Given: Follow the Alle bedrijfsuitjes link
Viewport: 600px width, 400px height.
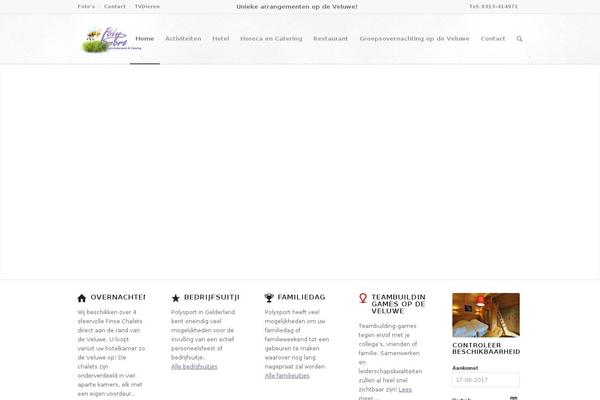Looking at the screenshot, I should point(194,367).
